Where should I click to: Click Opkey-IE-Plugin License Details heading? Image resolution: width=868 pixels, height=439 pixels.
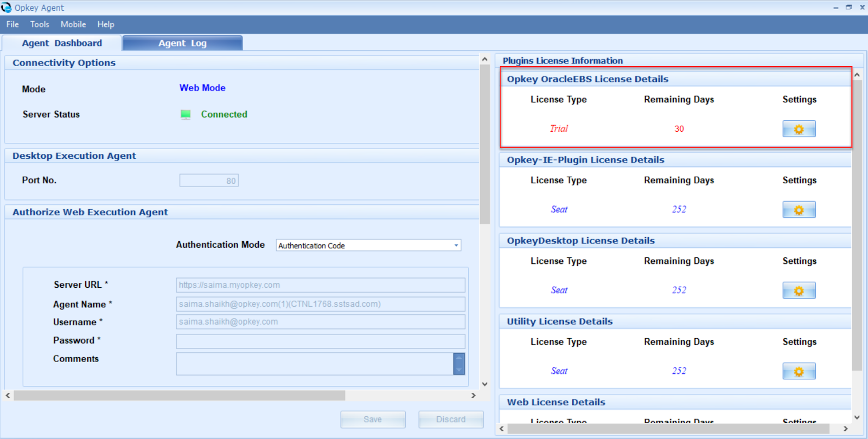pos(585,160)
